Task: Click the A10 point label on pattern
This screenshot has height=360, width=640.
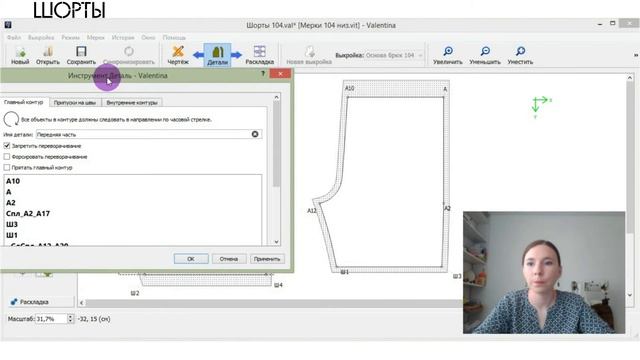Action: (x=350, y=88)
